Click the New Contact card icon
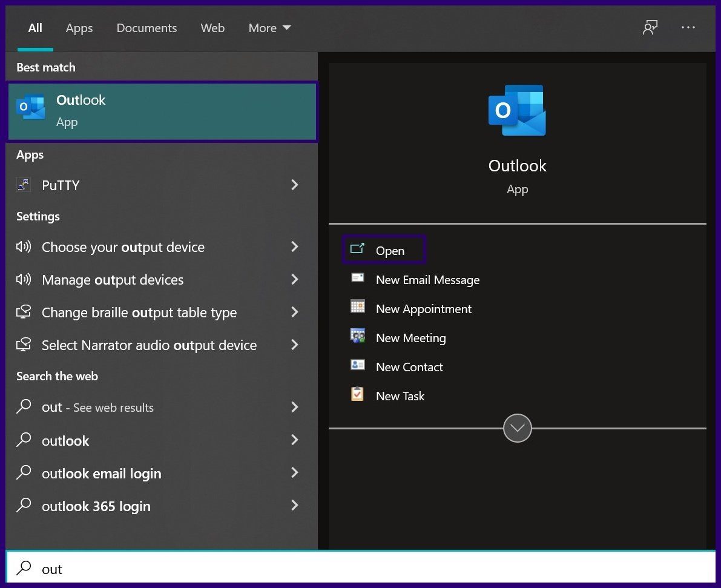This screenshot has height=588, width=721. pyautogui.click(x=357, y=365)
